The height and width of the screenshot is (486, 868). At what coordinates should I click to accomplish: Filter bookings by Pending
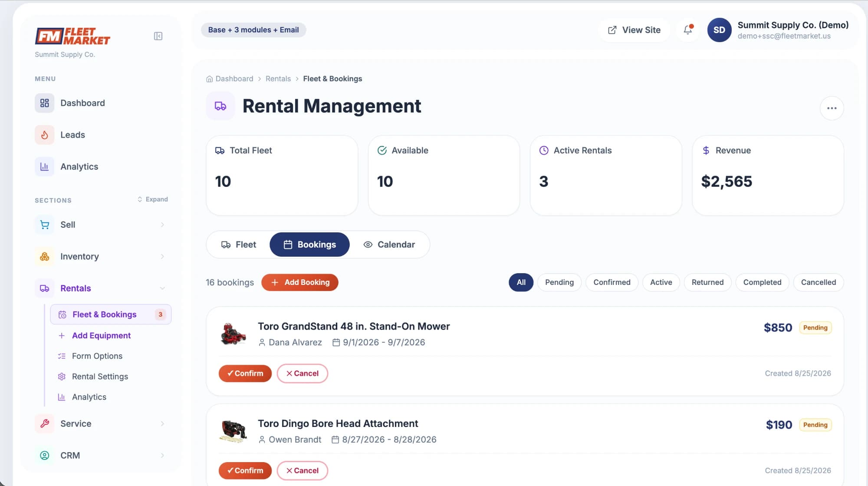click(559, 282)
